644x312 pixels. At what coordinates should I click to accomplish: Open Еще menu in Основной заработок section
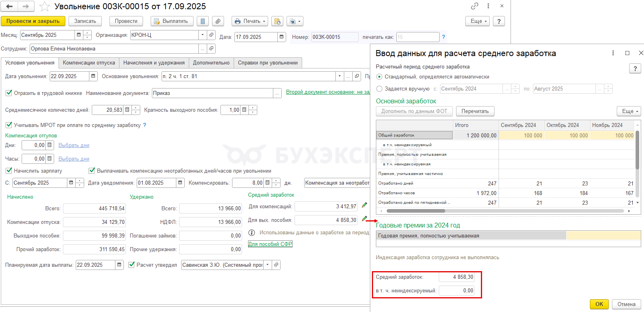629,111
